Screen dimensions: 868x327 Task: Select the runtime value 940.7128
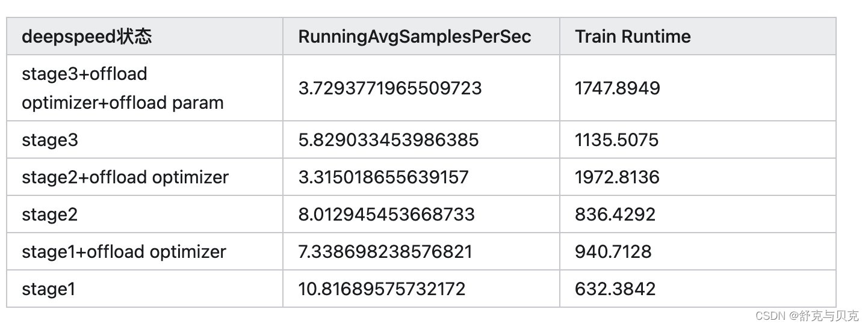613,252
